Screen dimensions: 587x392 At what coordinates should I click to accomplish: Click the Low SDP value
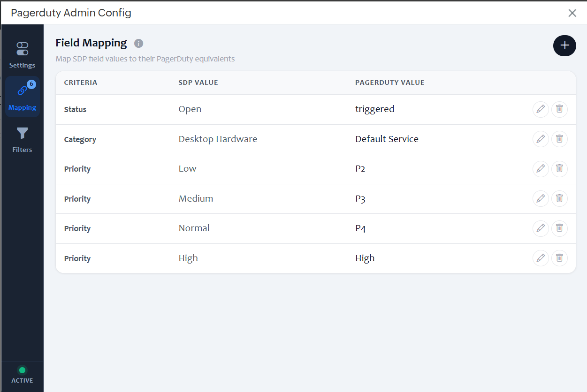188,169
